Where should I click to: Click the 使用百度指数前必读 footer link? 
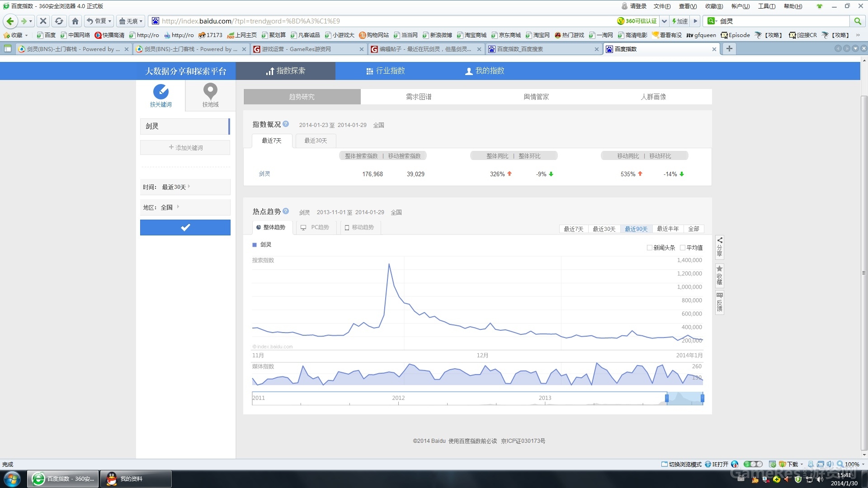tap(472, 441)
